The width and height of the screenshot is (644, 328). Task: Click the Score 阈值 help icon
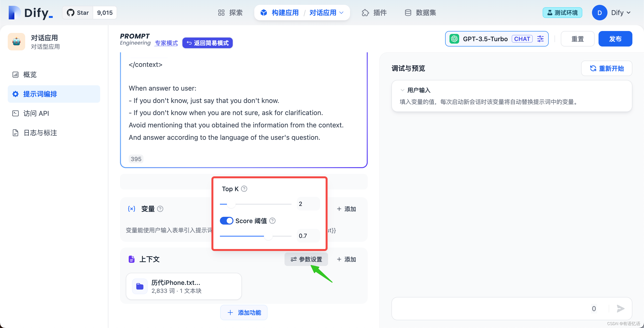272,221
